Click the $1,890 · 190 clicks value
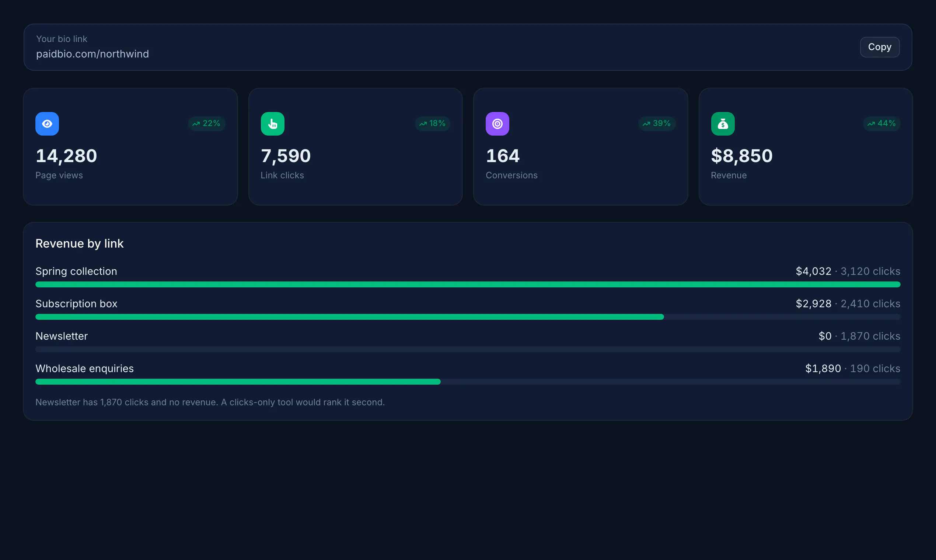Screen dimensions: 936x560 [853, 369]
